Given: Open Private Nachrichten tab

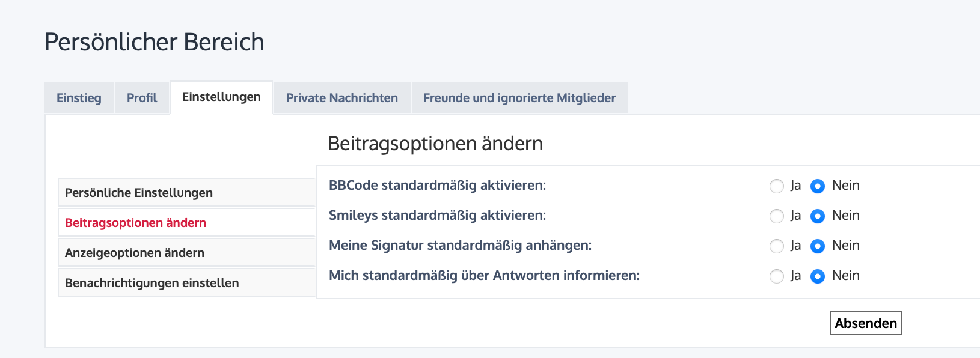Looking at the screenshot, I should click(341, 98).
